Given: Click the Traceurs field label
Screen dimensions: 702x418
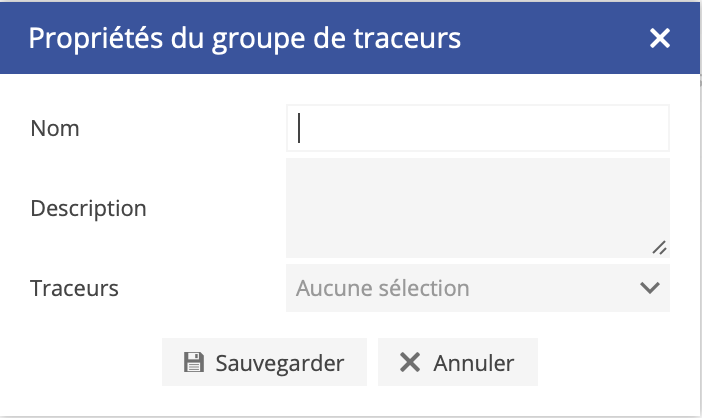Looking at the screenshot, I should pos(75,288).
